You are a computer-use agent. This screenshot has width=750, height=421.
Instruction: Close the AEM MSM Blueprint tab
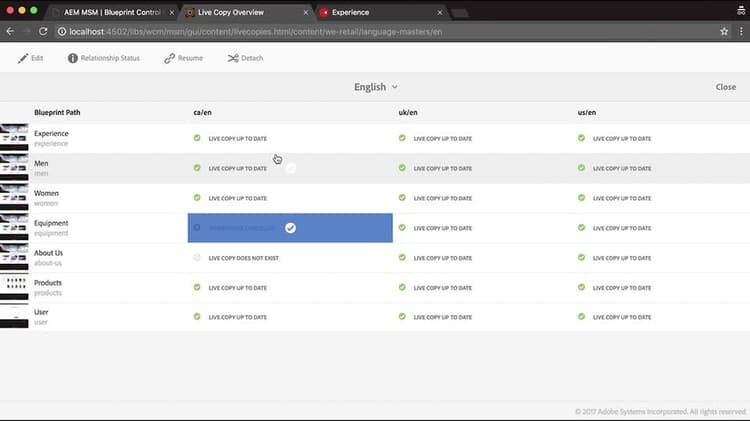pos(172,12)
